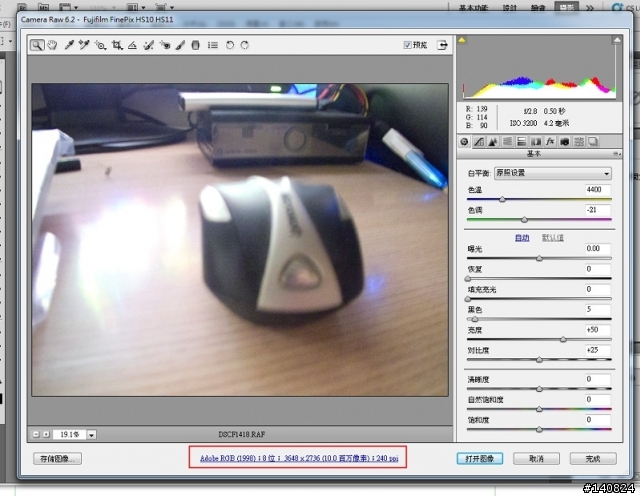Select the Zoom tool in Camera Raw toolbar
The height and width of the screenshot is (496, 640).
[37, 45]
